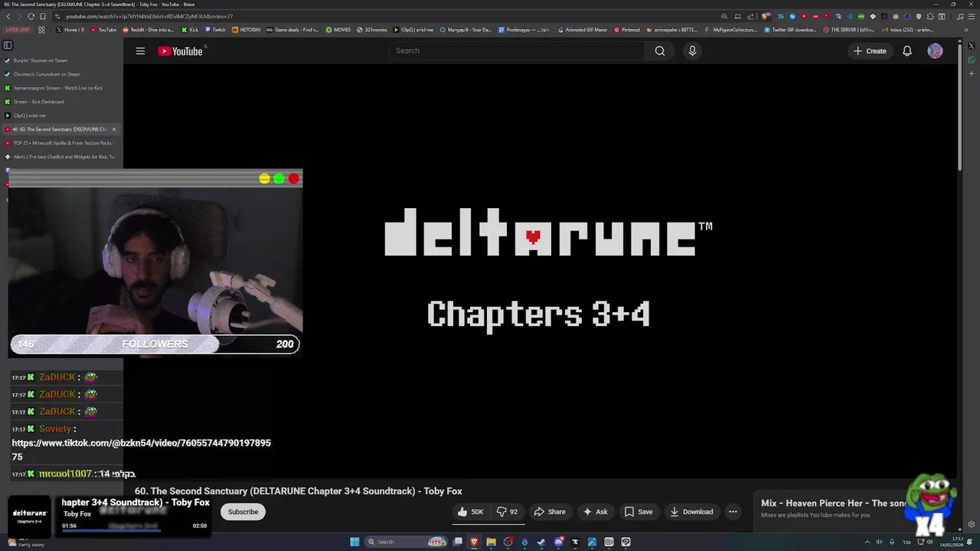
Task: Open HDTODAY bookmark
Action: [246, 30]
